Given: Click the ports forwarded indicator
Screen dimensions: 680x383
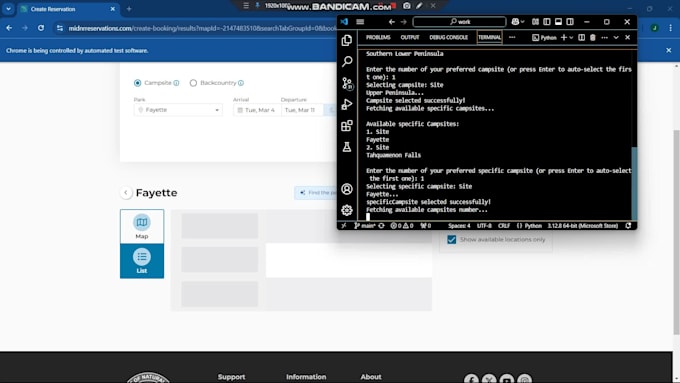Looking at the screenshot, I should pos(426,226).
